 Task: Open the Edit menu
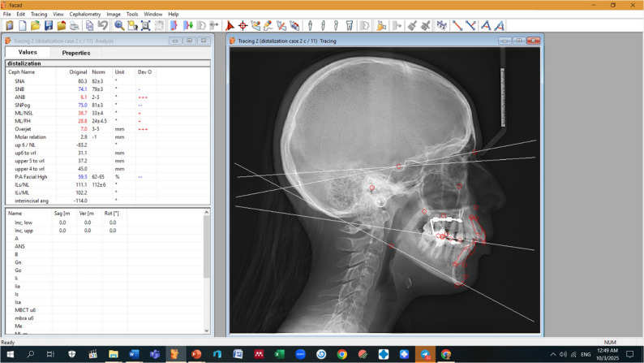click(20, 14)
